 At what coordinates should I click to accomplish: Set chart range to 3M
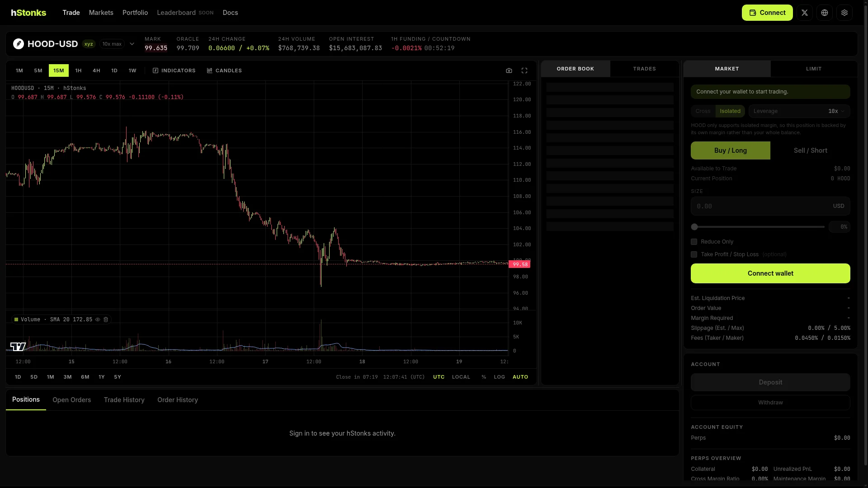[68, 377]
